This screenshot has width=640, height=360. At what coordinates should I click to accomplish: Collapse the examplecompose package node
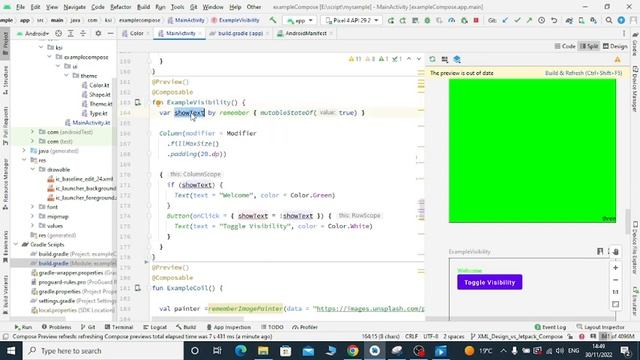[50, 57]
